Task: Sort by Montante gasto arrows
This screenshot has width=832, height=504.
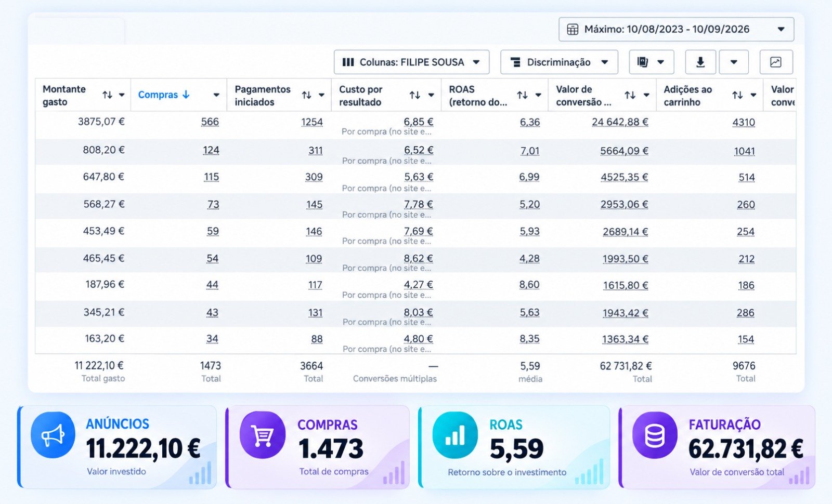Action: tap(107, 95)
